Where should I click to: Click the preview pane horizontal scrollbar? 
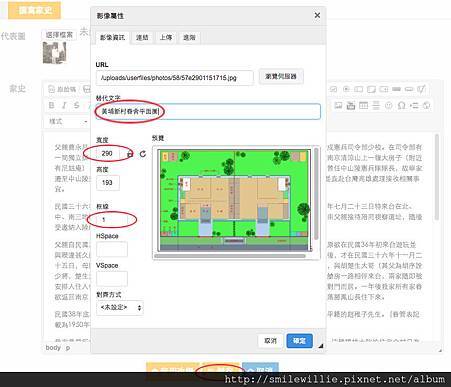230,256
